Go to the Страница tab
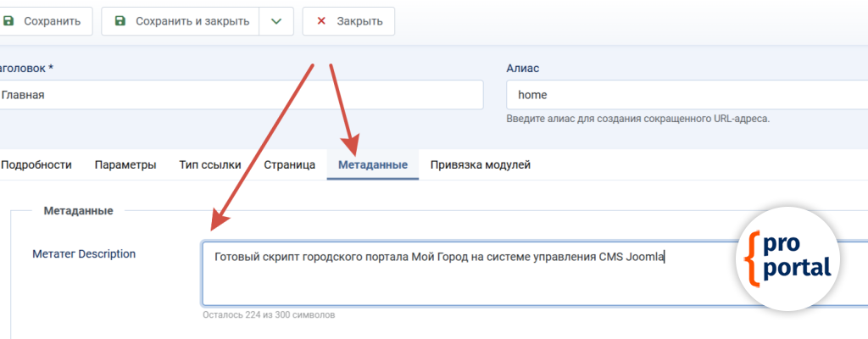 (290, 165)
